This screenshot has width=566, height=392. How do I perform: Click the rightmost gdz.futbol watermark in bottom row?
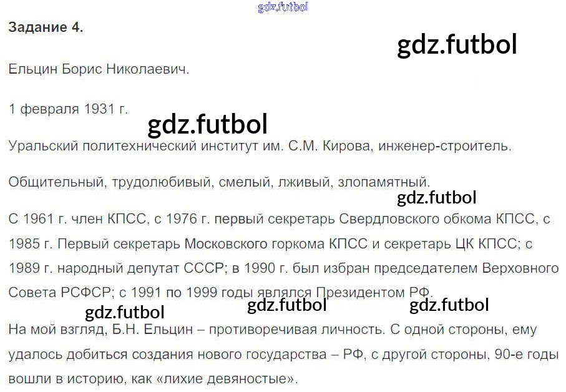tap(449, 305)
